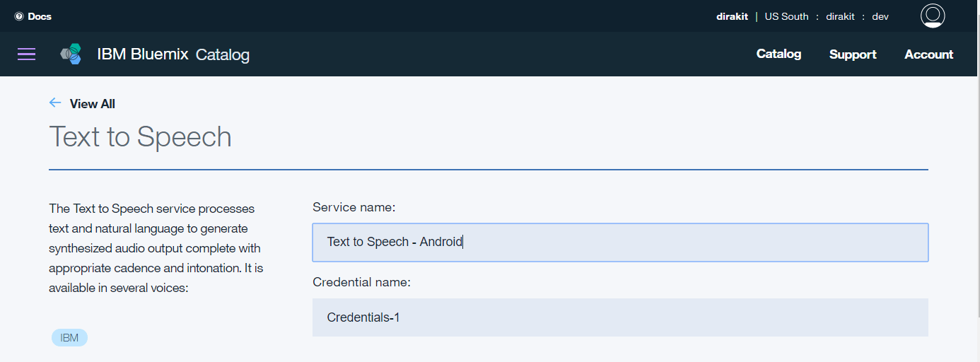Click the bold dirakit account name
980x362 pixels.
(732, 16)
